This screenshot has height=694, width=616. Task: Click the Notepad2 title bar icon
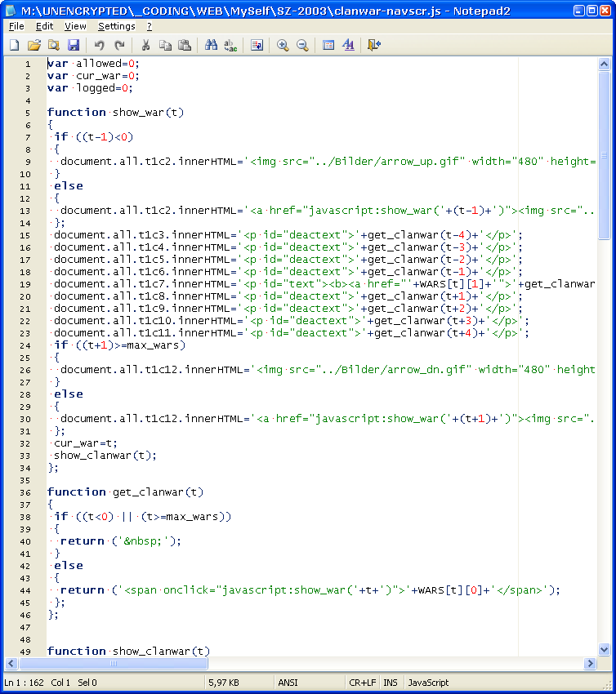pos(11,11)
